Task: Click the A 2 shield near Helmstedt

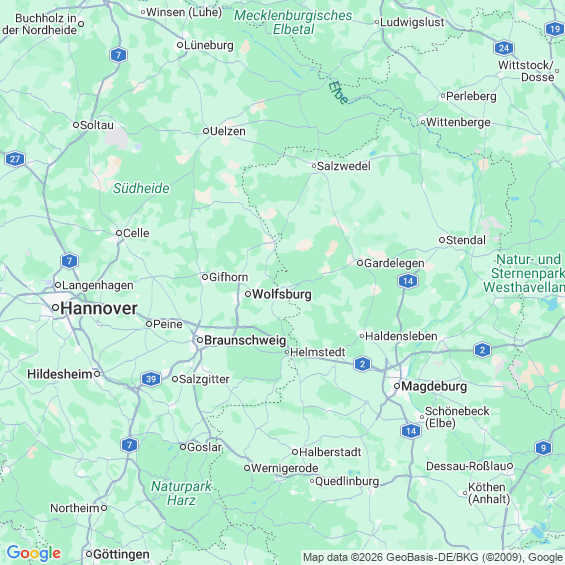Action: [x=362, y=364]
